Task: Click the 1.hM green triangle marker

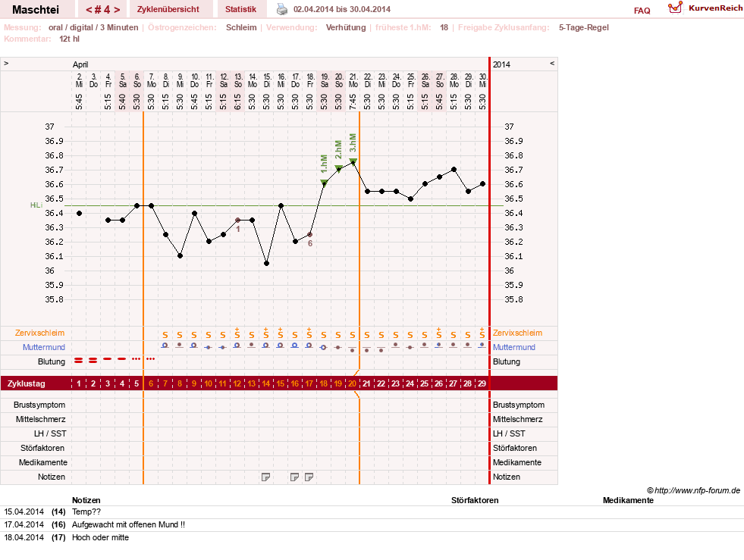Action: pyautogui.click(x=324, y=183)
